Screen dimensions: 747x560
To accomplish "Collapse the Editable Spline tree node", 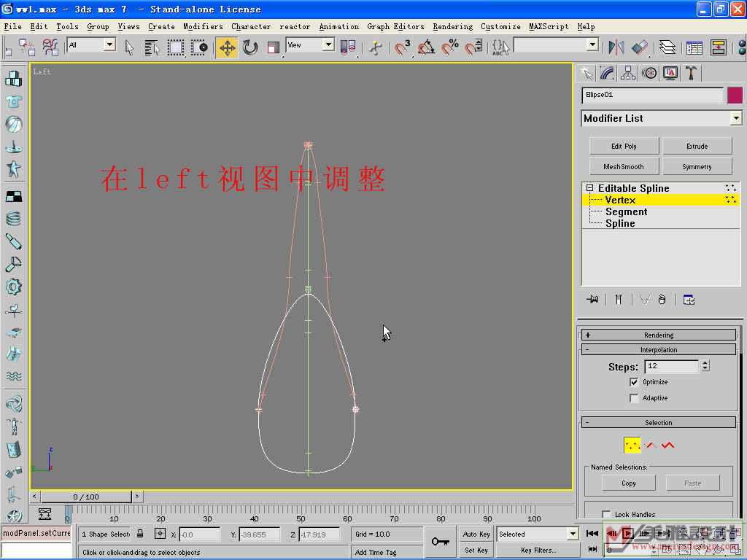I will coord(589,188).
